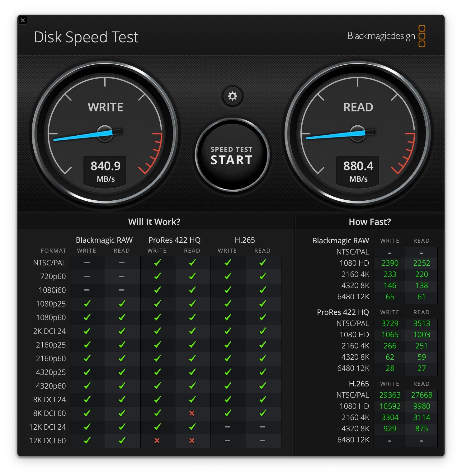The width and height of the screenshot is (462, 476).
Task: Click the WRITE speed gauge dial
Action: click(x=105, y=134)
